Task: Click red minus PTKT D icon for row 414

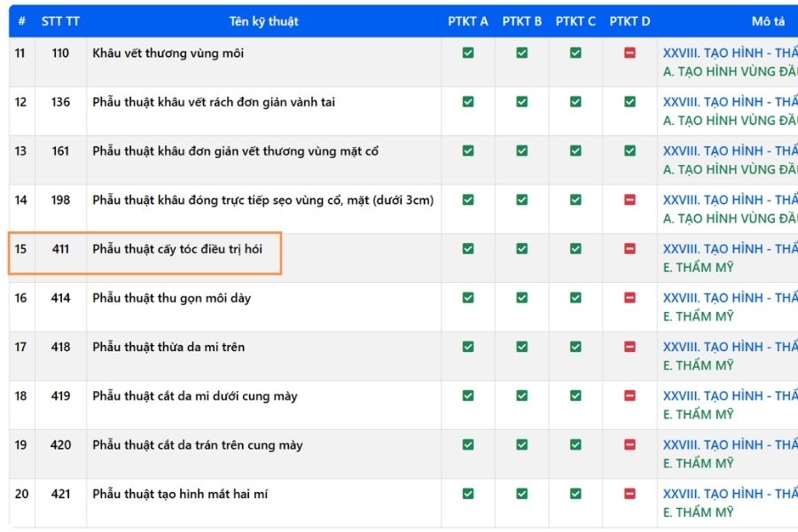Action: (x=630, y=297)
